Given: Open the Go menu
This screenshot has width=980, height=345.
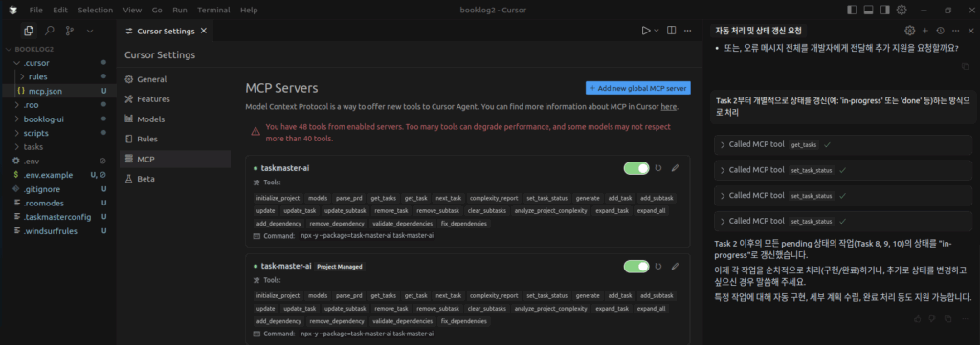Looking at the screenshot, I should click(x=157, y=10).
